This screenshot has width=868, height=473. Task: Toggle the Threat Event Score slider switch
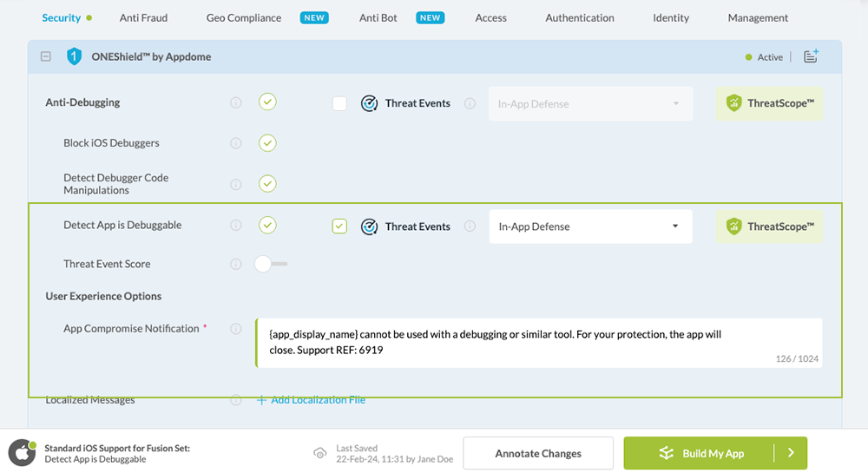pyautogui.click(x=271, y=264)
